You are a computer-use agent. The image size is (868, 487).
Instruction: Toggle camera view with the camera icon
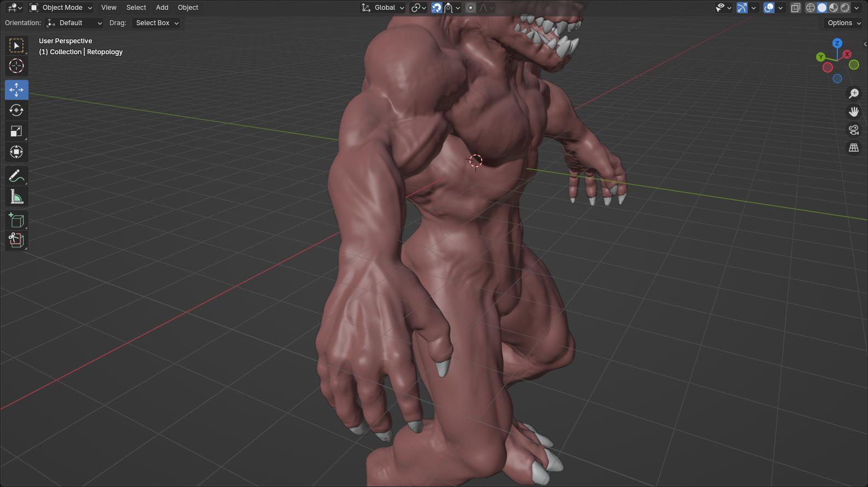[x=854, y=130]
